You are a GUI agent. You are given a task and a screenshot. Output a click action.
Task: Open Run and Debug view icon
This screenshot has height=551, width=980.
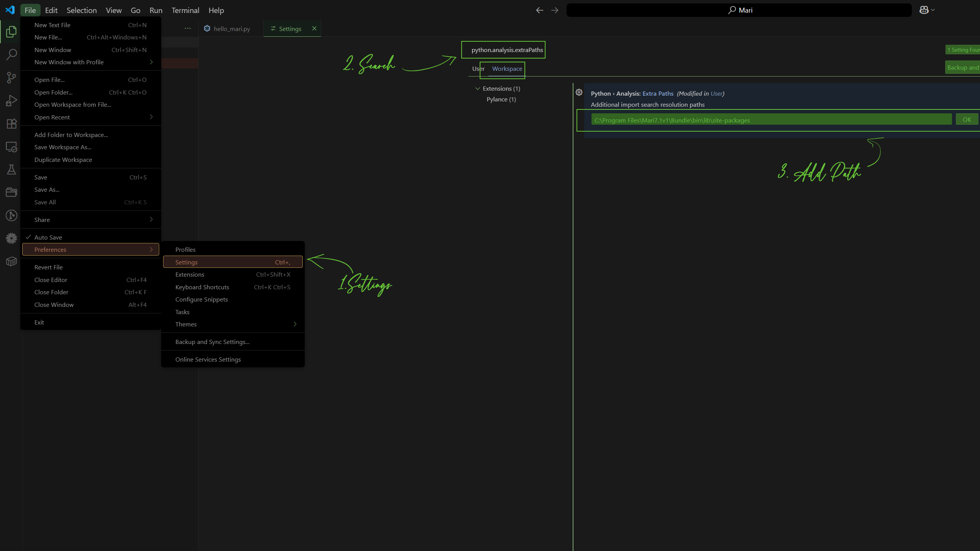(11, 101)
